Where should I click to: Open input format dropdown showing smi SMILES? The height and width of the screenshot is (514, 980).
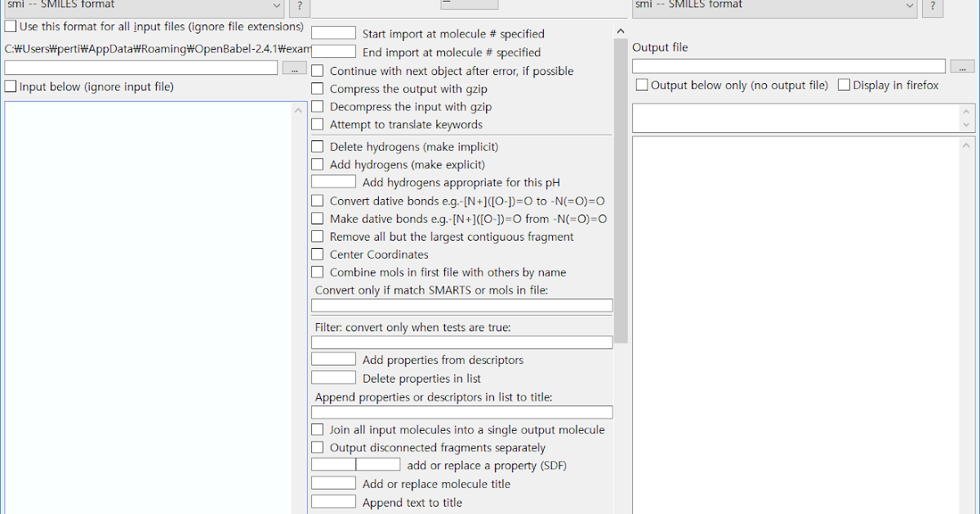[x=143, y=7]
